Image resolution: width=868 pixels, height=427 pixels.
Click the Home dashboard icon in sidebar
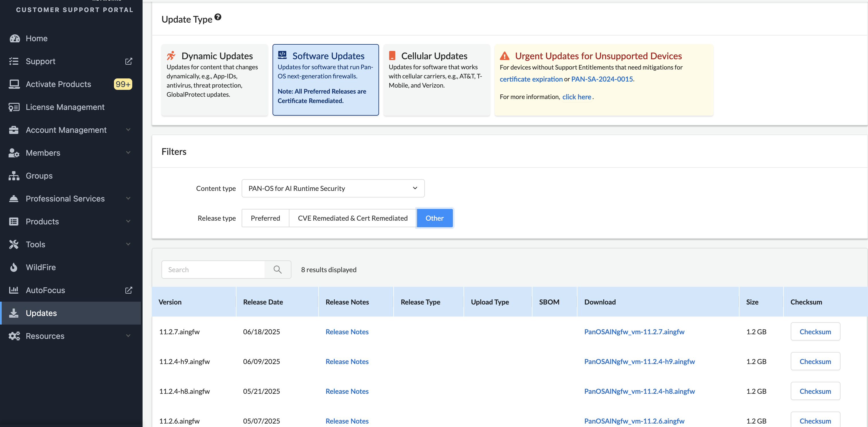[x=15, y=38]
